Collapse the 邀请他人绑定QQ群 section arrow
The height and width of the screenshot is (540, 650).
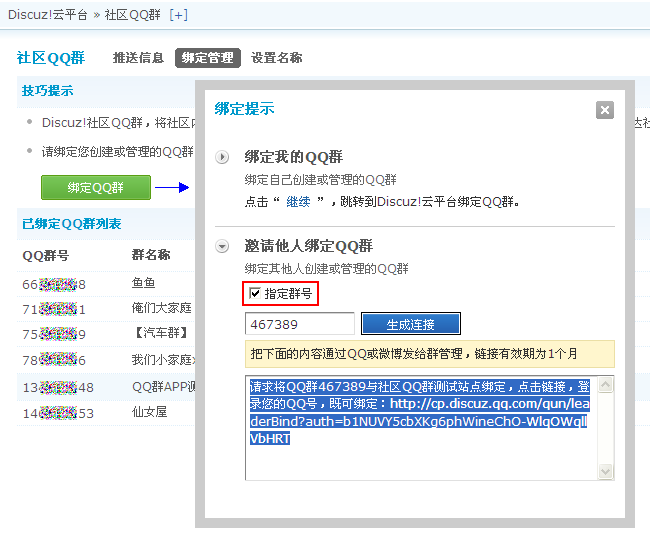click(x=222, y=246)
